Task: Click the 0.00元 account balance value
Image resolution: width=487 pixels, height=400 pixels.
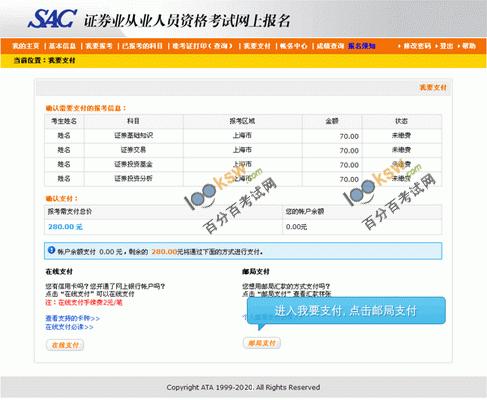Action: pos(296,227)
